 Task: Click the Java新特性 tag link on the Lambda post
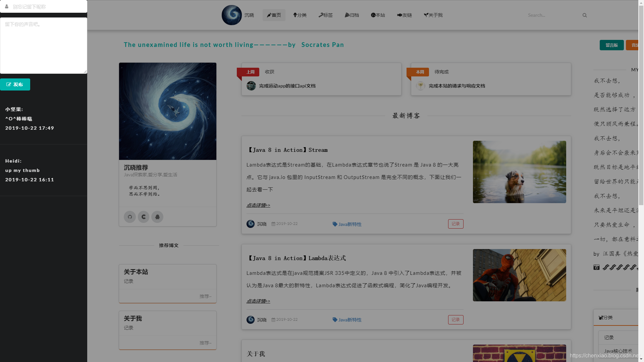click(350, 319)
